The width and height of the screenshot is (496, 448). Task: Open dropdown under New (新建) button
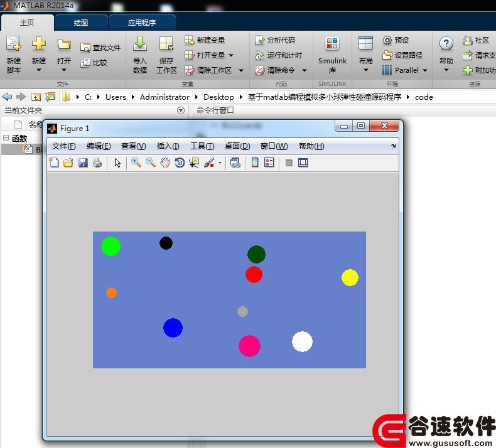[38, 70]
